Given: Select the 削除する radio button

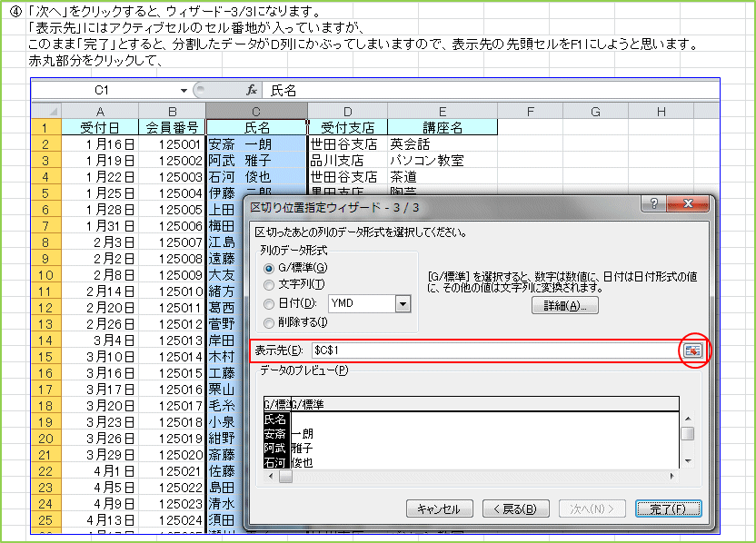Looking at the screenshot, I should (269, 322).
